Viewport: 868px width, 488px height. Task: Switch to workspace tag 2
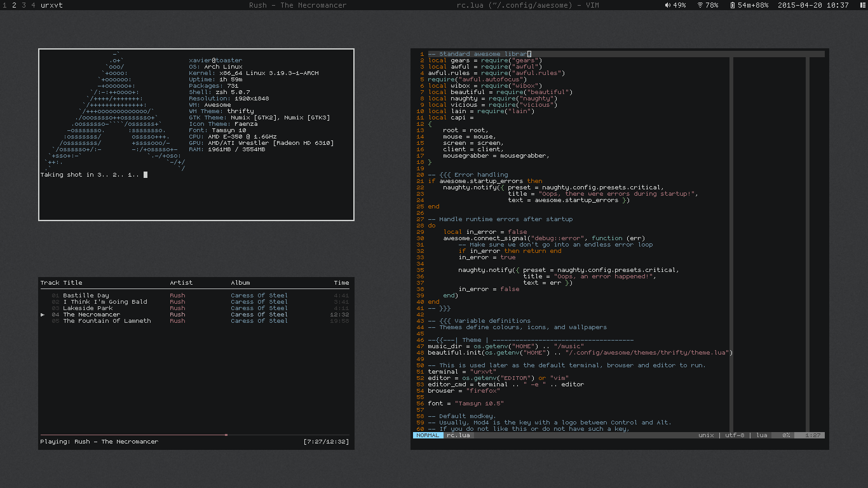point(14,5)
